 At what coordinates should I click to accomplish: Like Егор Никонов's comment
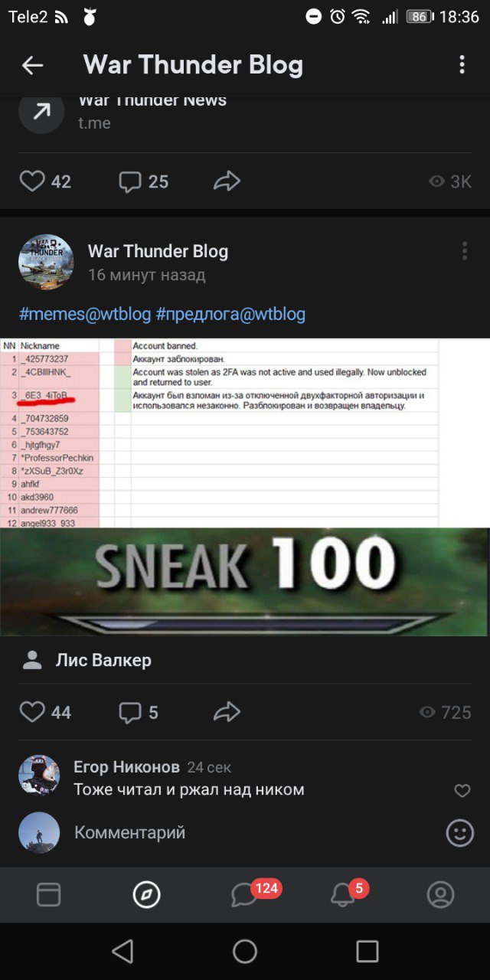(x=462, y=791)
